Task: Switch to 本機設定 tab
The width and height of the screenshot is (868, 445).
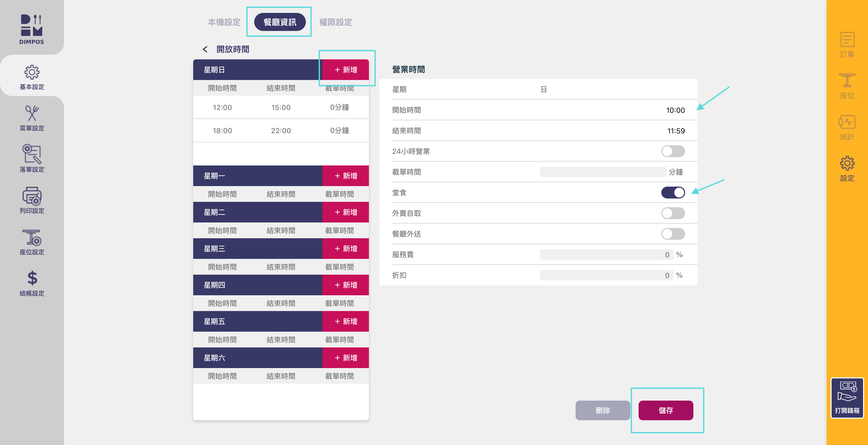Action: [224, 22]
